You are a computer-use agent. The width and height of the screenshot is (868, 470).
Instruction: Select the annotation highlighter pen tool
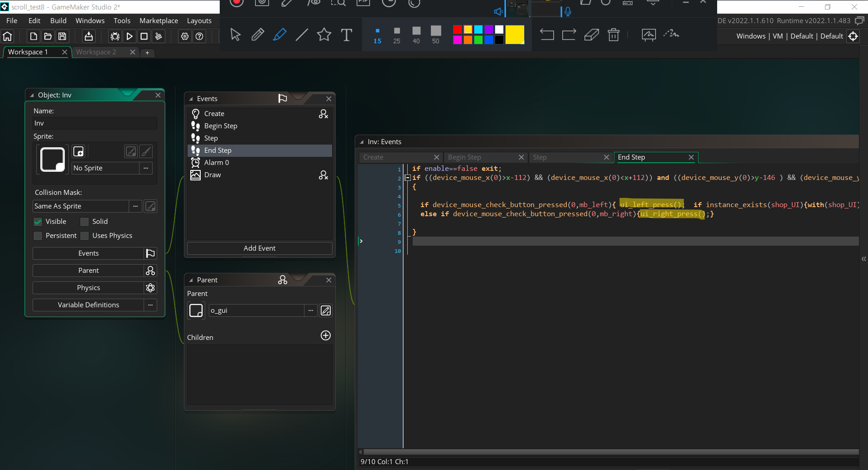click(x=280, y=34)
